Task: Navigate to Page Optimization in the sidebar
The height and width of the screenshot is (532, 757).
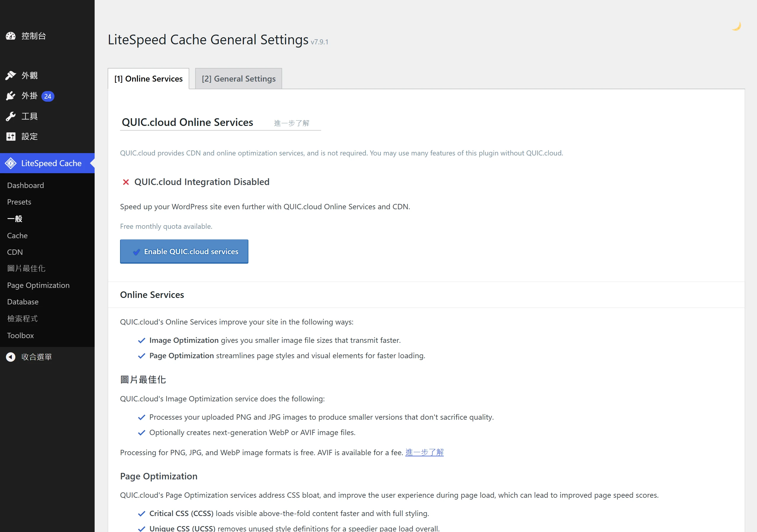Action: tap(38, 285)
